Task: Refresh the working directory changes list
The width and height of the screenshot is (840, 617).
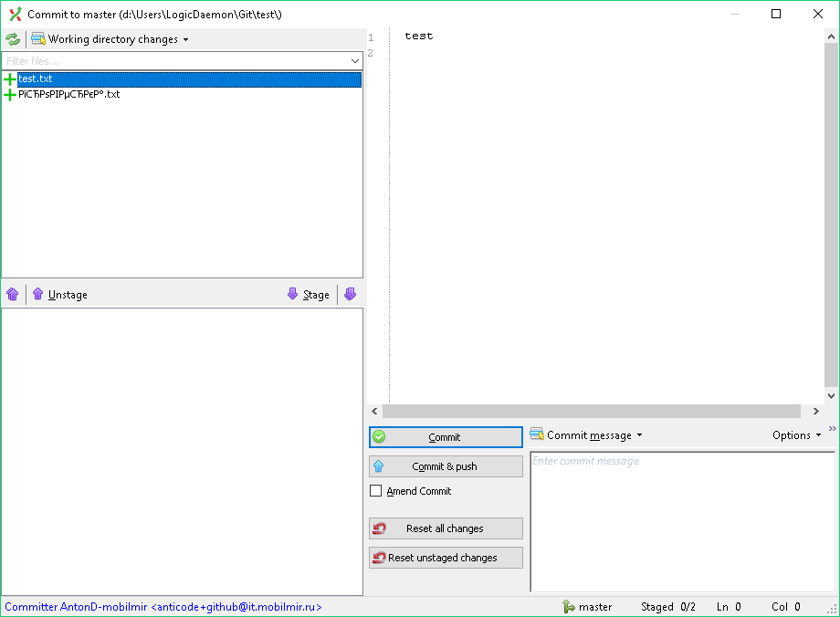Action: [x=12, y=38]
